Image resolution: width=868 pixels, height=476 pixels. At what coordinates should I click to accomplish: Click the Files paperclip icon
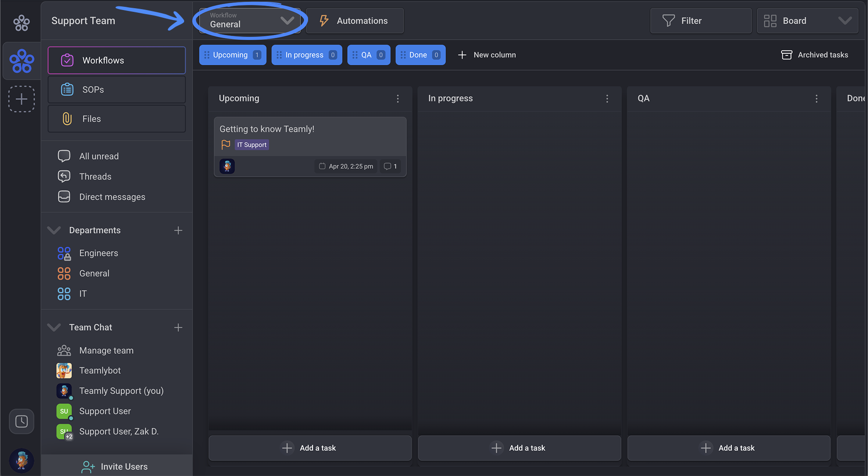click(67, 119)
